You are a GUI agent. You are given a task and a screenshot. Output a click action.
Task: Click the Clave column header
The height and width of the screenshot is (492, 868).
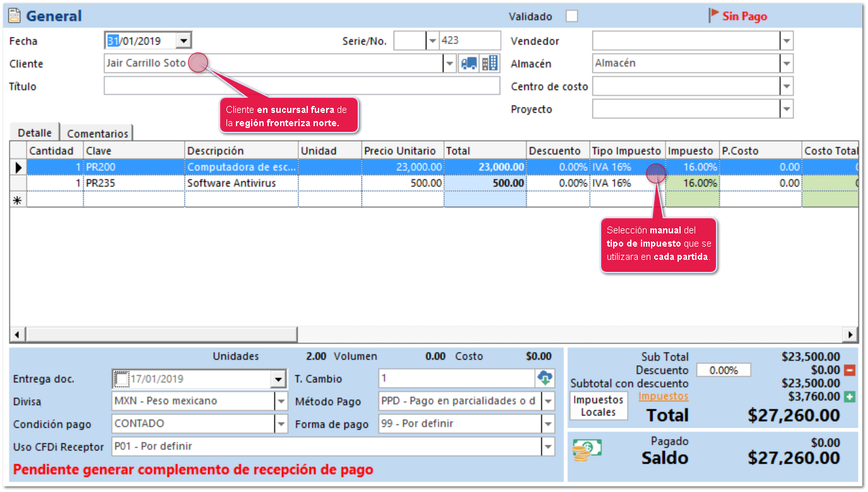pos(134,151)
